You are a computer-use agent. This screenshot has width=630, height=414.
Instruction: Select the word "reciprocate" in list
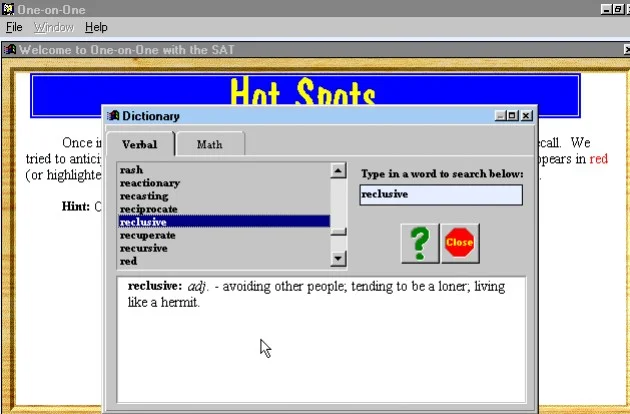pyautogui.click(x=224, y=209)
